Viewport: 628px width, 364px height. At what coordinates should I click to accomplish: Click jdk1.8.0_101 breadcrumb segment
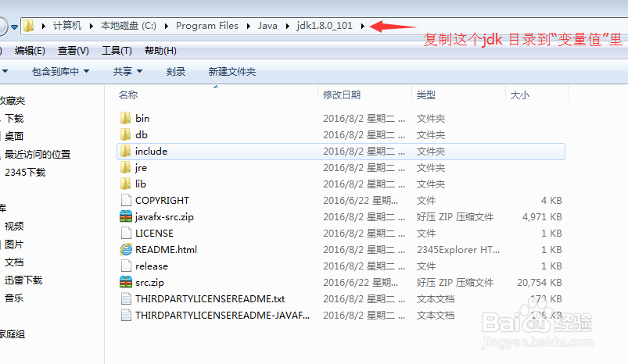[x=325, y=26]
